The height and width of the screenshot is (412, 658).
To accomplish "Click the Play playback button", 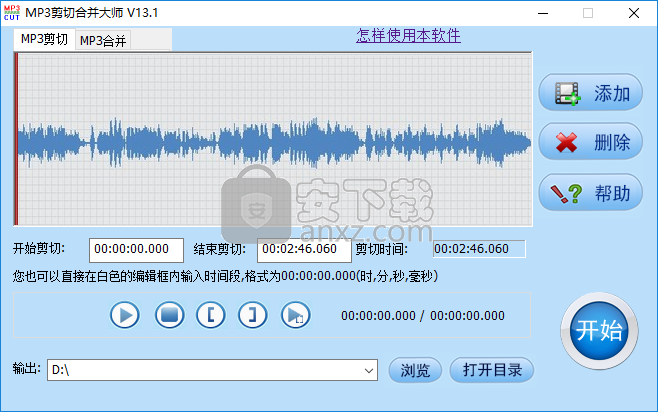I will 125,315.
